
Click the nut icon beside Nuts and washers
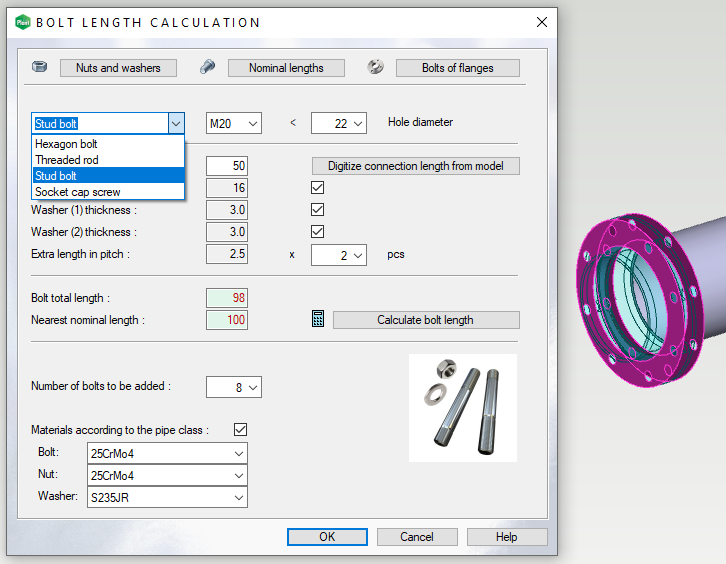point(40,67)
